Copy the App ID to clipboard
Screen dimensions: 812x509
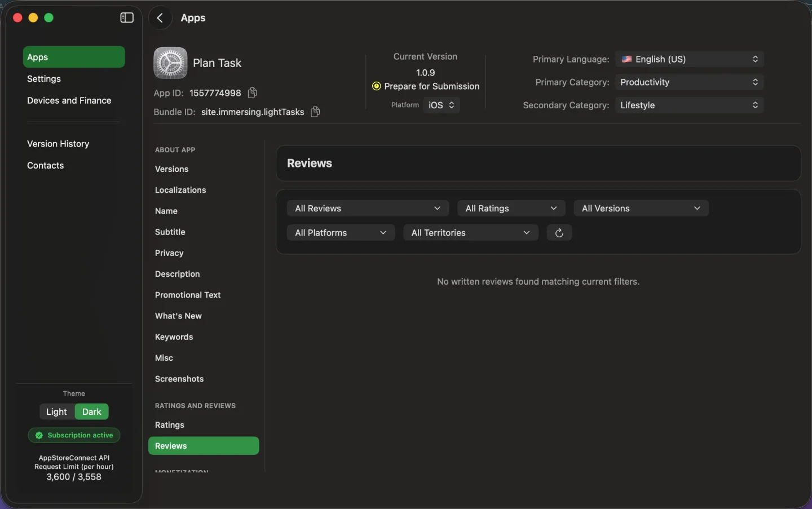pyautogui.click(x=253, y=92)
